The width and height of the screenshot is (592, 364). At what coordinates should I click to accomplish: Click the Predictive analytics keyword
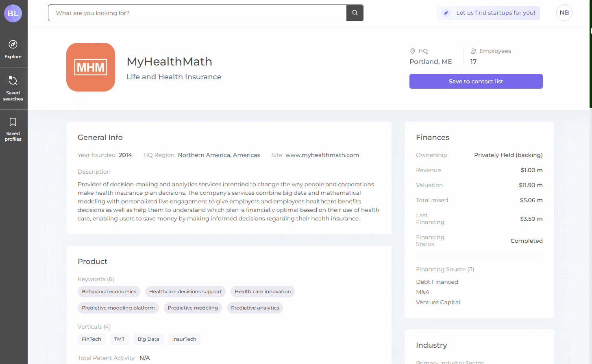click(x=255, y=308)
